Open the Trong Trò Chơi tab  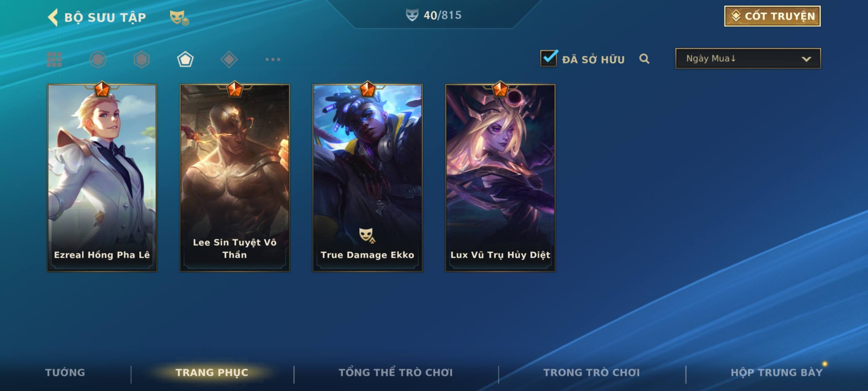(592, 373)
